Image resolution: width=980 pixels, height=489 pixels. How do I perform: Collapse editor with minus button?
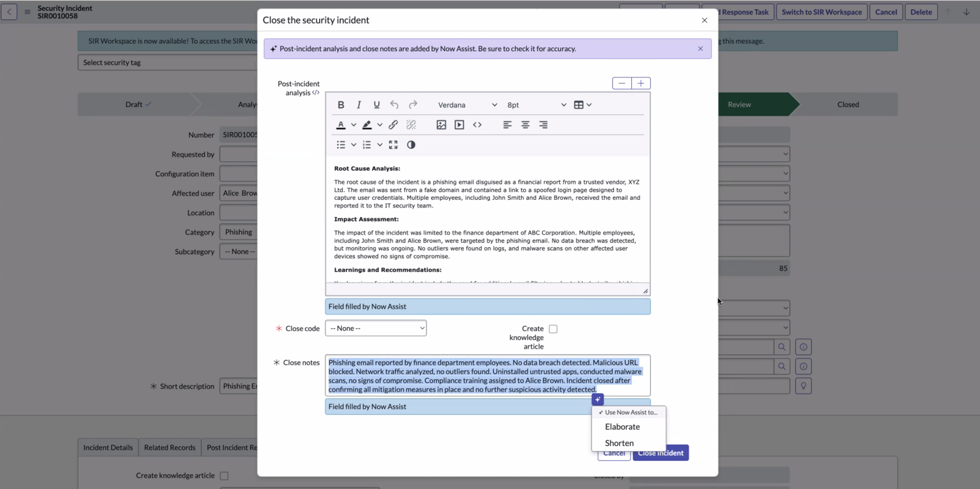(x=622, y=83)
